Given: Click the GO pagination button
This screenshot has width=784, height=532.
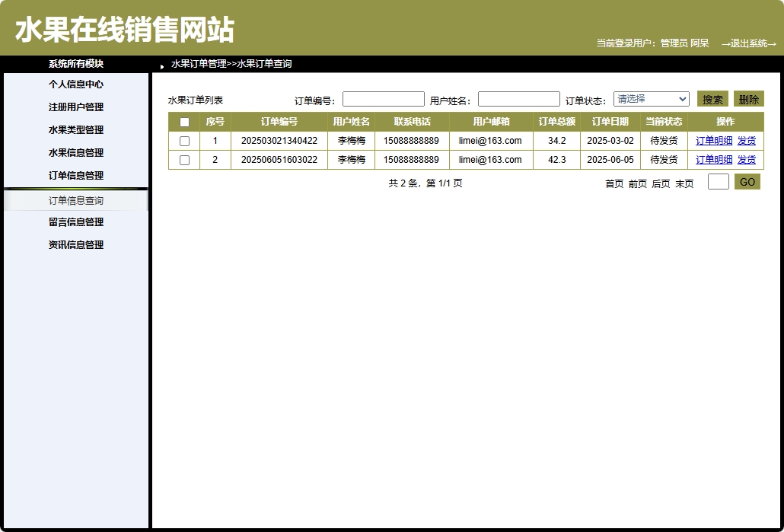Looking at the screenshot, I should 747,181.
